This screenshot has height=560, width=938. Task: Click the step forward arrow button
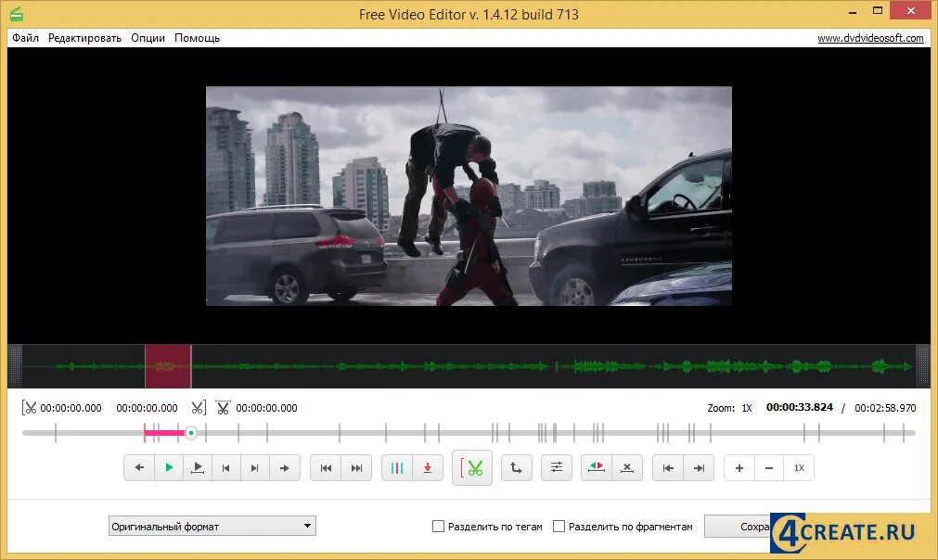285,468
